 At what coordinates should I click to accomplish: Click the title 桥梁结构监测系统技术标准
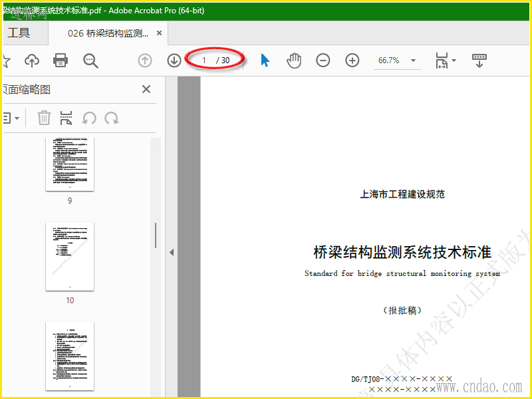pos(402,253)
